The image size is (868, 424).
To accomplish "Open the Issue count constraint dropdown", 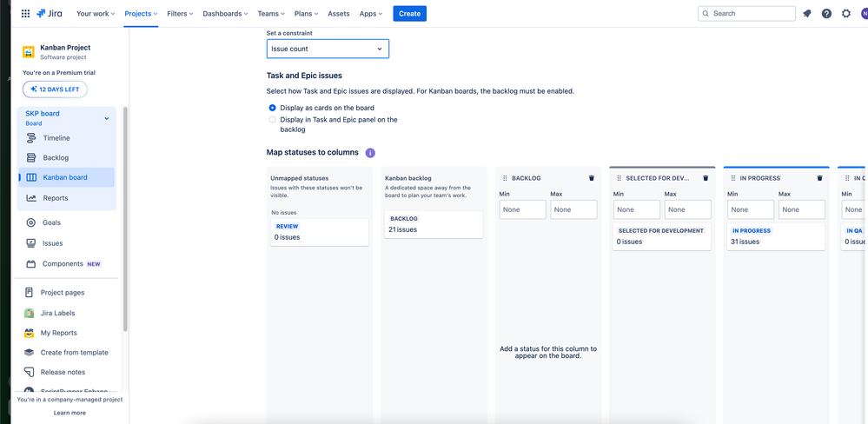I will (x=328, y=49).
